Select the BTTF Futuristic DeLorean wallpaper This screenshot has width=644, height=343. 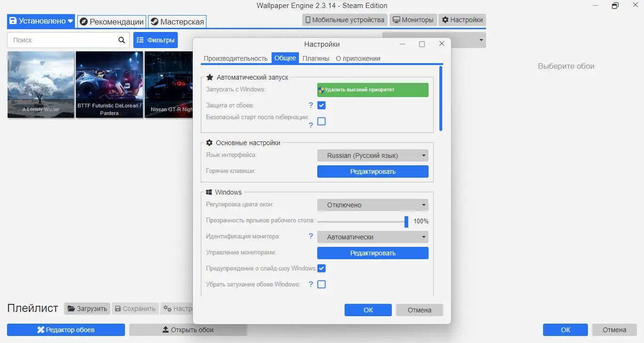coord(109,84)
